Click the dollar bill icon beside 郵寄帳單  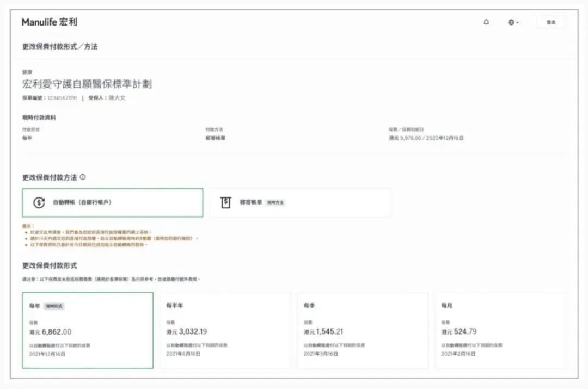point(225,203)
